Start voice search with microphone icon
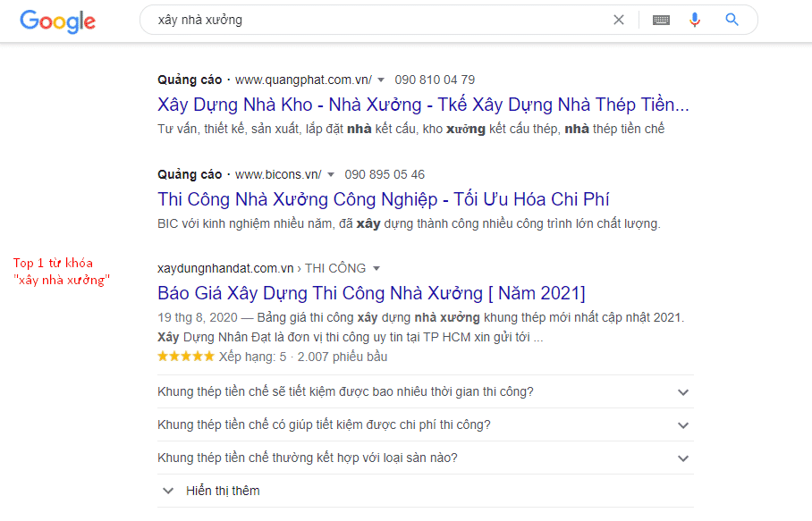Image resolution: width=812 pixels, height=521 pixels. (695, 20)
